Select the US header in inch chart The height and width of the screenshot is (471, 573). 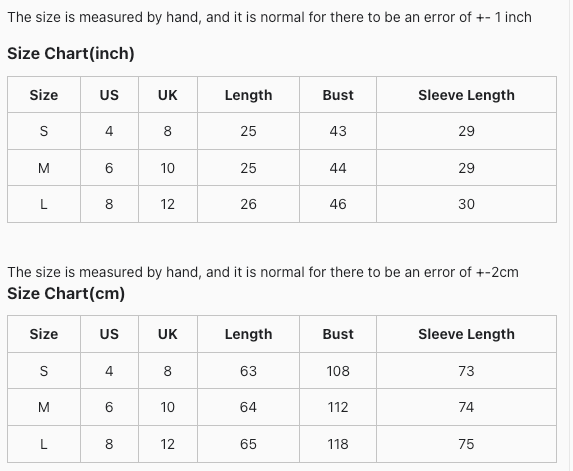pos(109,95)
